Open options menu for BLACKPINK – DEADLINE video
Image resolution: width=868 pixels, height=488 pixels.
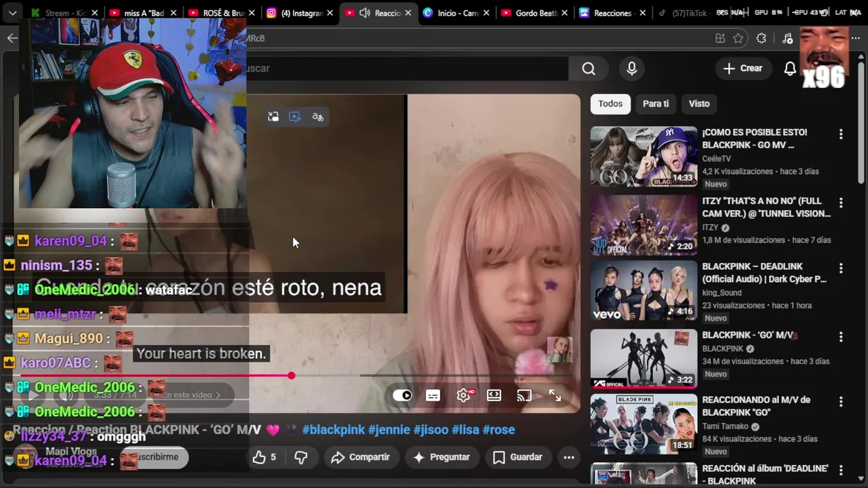pos(841,268)
